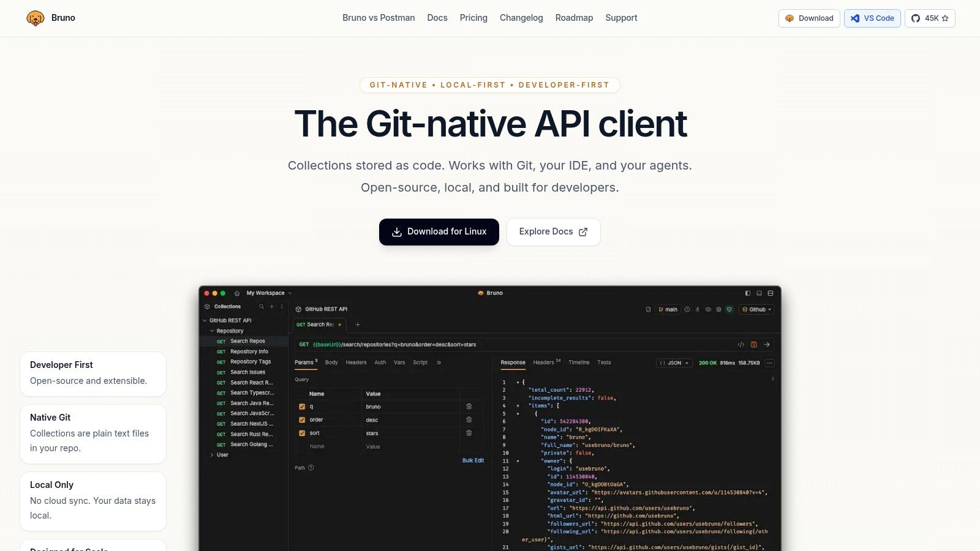The height and width of the screenshot is (551, 980).
Task: Click the rightmost layout icon in title bar
Action: pos(771,293)
